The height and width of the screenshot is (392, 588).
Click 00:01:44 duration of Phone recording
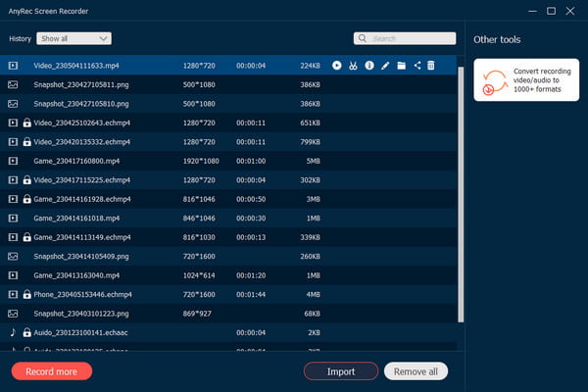click(251, 294)
